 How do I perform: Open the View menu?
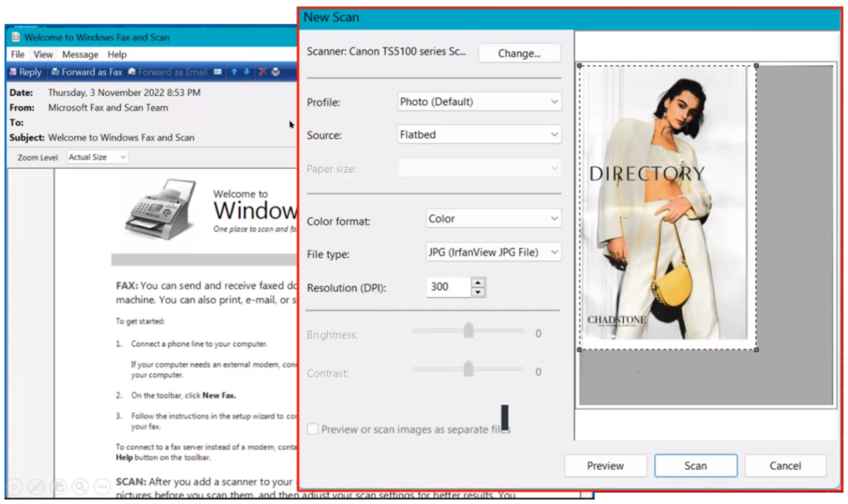43,54
